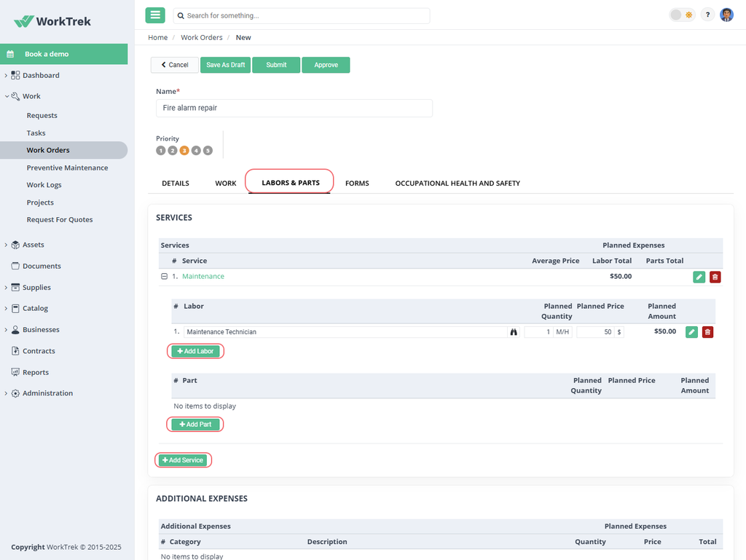Select priority level 5

(x=208, y=151)
